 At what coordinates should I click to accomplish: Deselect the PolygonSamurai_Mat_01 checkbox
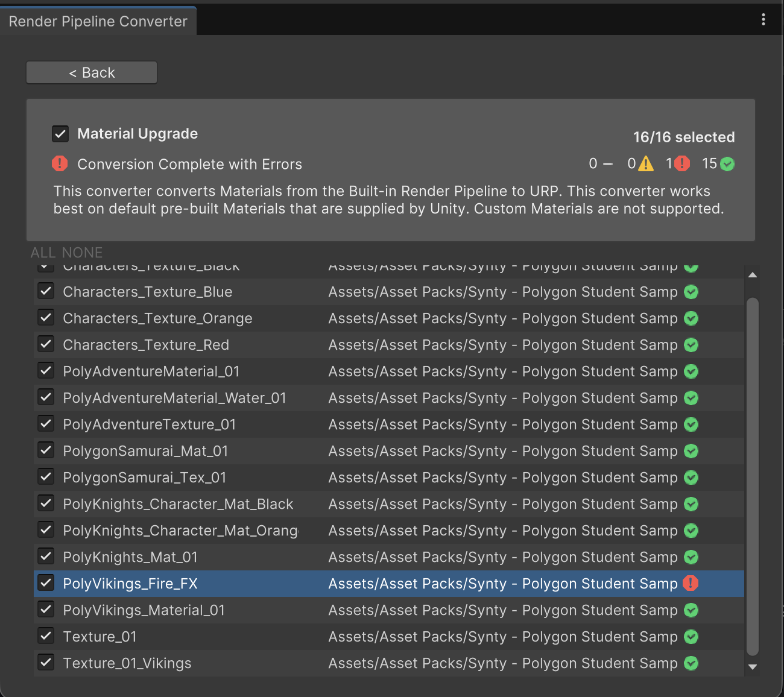click(x=46, y=450)
